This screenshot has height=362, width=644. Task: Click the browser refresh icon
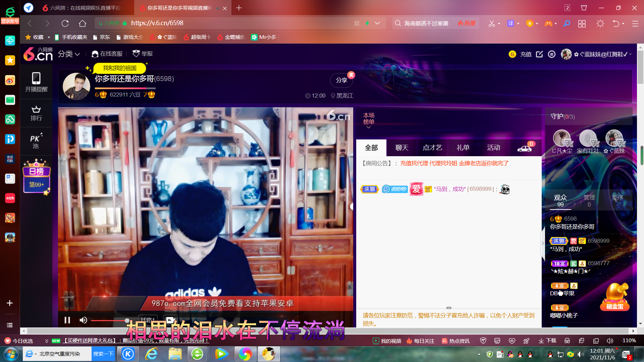(x=65, y=23)
